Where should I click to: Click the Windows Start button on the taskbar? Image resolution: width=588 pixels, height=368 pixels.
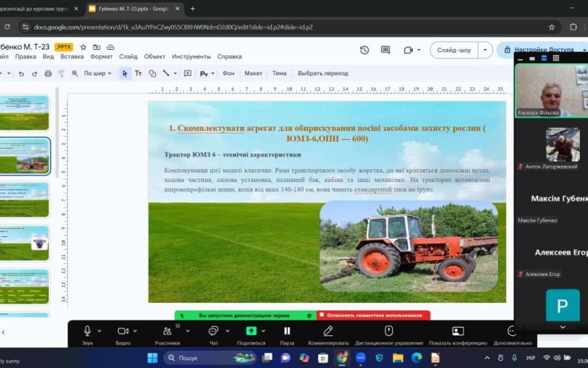152,358
